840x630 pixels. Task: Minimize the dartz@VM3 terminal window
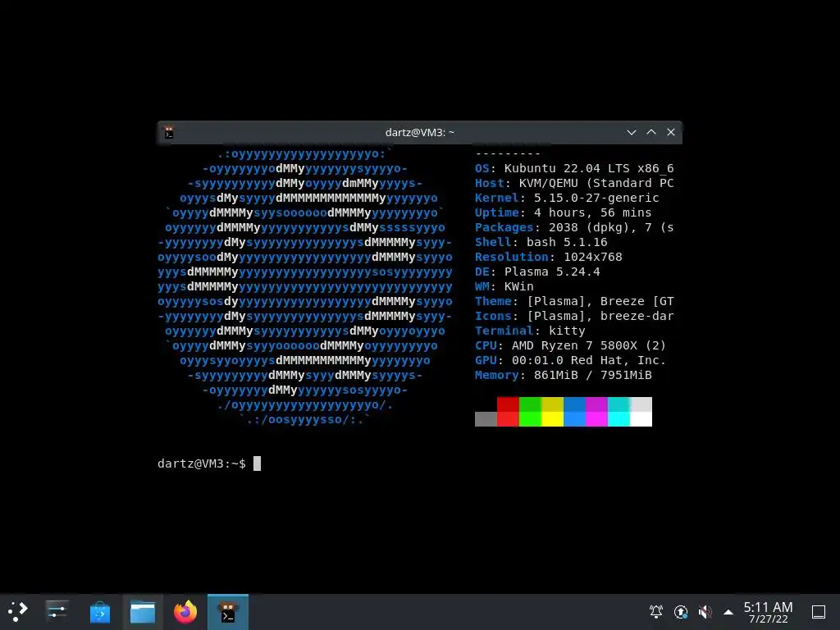pyautogui.click(x=632, y=132)
